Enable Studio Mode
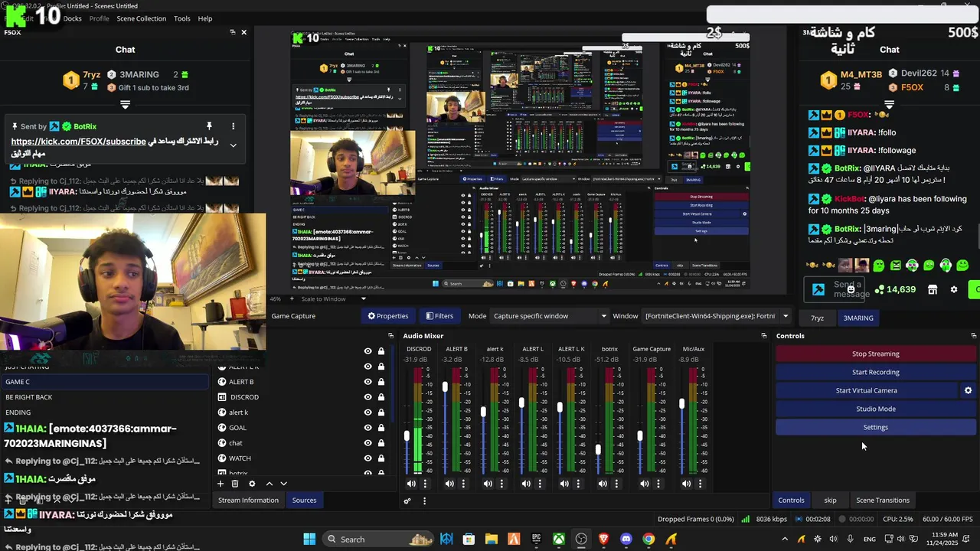The height and width of the screenshot is (551, 980). [x=876, y=409]
